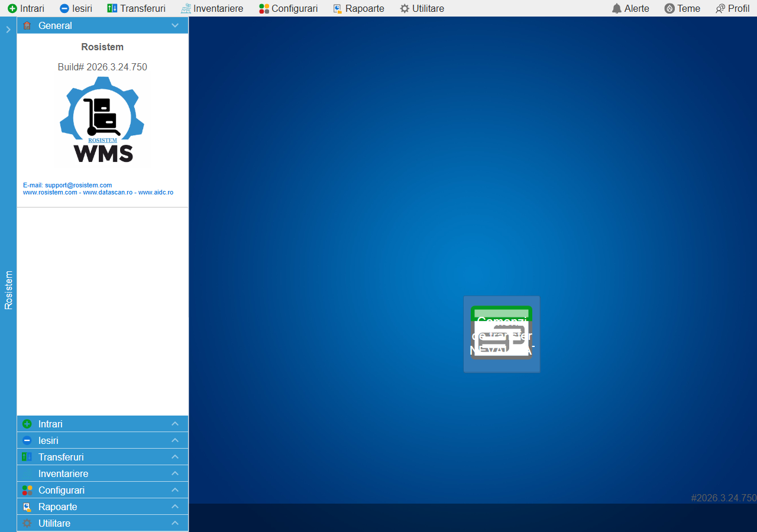Open the Teme theme menu
Screen dimensions: 757x532
tap(682, 9)
